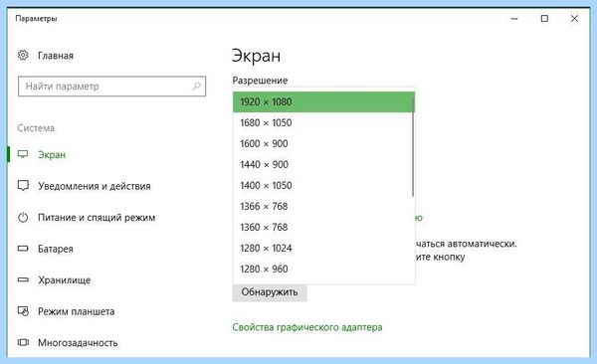This screenshot has height=364, width=597.
Task: Select resolution 1400 × 1050
Action: pos(323,185)
